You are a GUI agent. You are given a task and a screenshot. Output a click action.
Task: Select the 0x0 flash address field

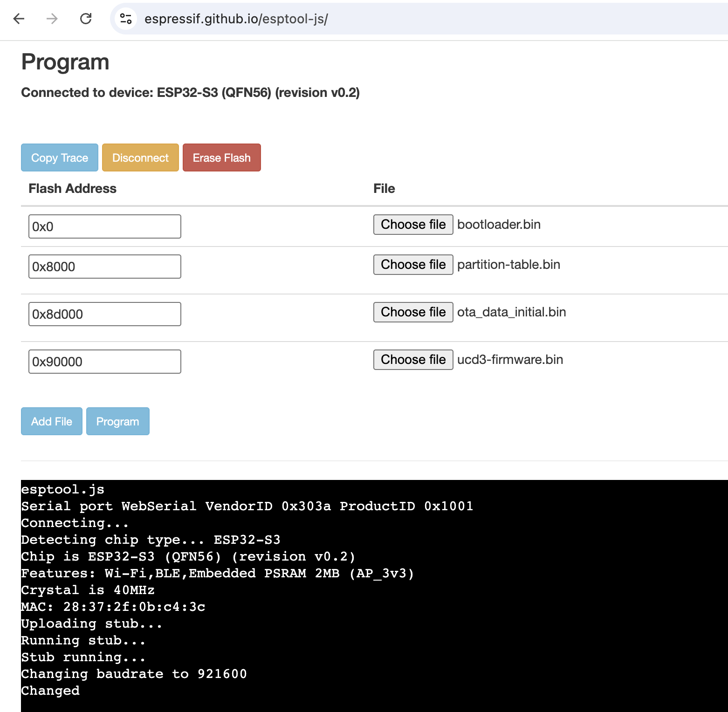pyautogui.click(x=104, y=226)
